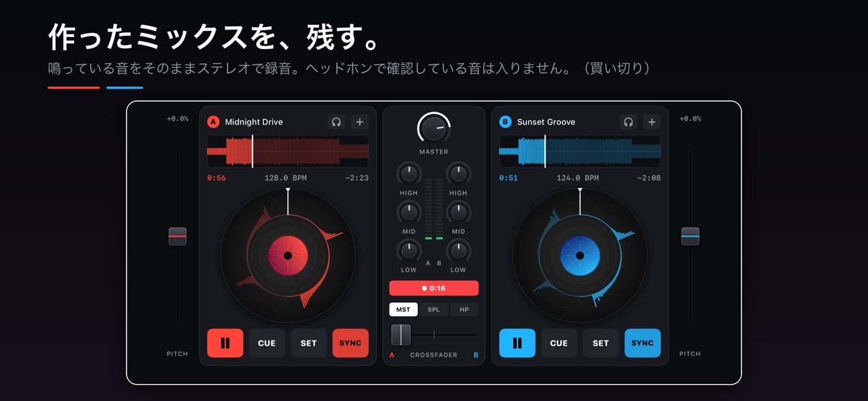Adjust channel B HIGH EQ knob
Screen dimensions: 868x401
(458, 174)
